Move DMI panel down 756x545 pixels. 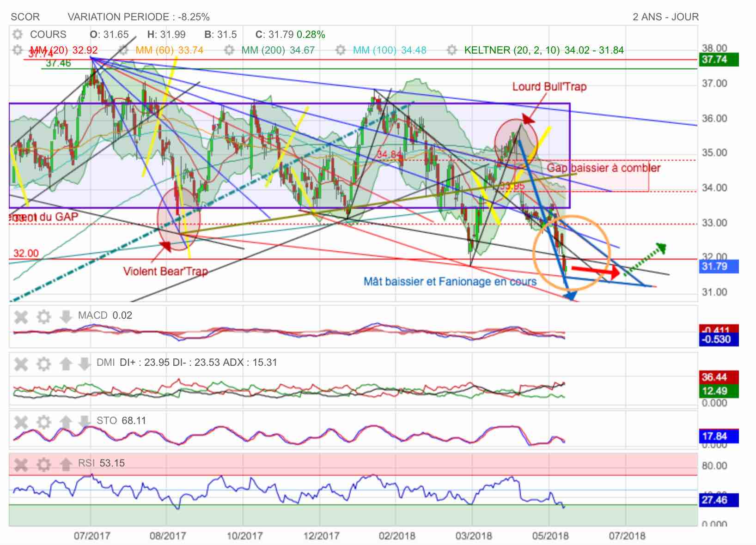[x=84, y=364]
